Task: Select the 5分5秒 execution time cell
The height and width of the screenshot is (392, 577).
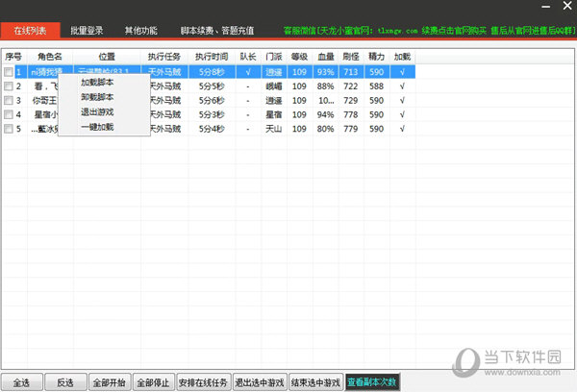Action: pos(212,86)
